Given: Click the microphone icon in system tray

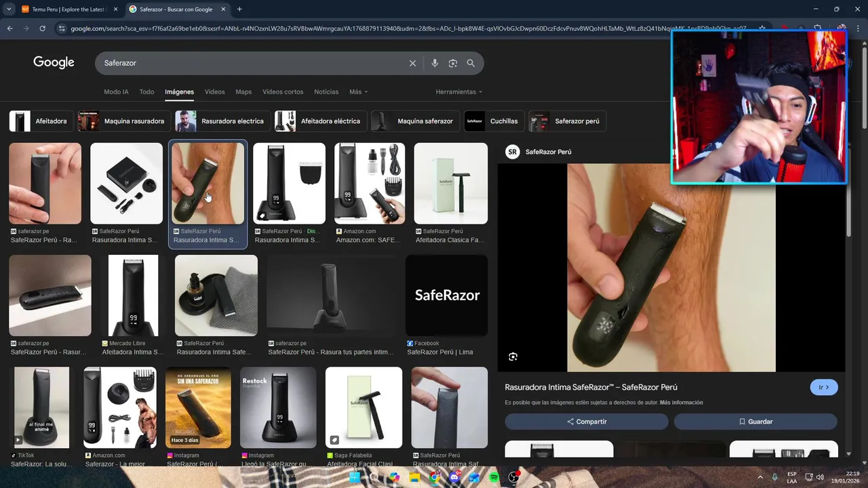Looking at the screenshot, I should [774, 477].
